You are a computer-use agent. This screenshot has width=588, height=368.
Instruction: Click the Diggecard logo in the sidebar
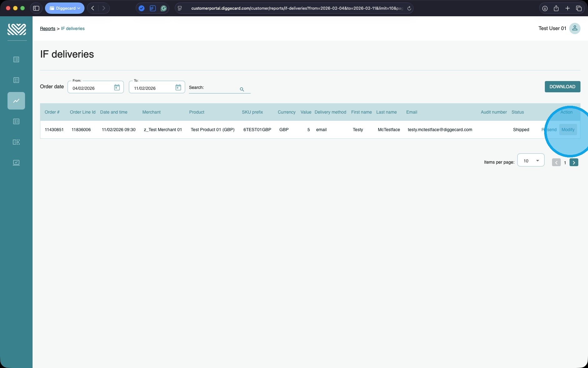pyautogui.click(x=17, y=29)
